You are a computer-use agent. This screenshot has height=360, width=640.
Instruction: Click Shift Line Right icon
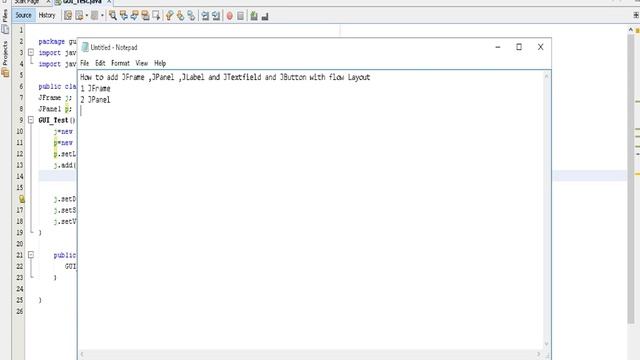[216, 16]
